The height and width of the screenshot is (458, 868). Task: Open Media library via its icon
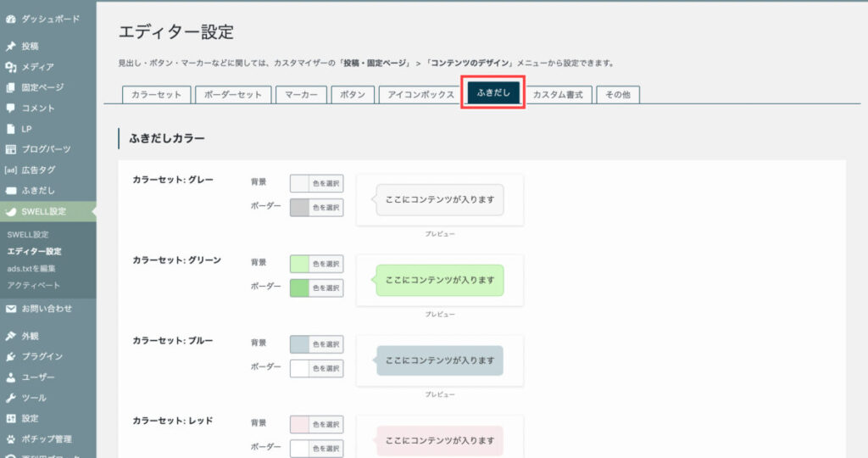[11, 67]
